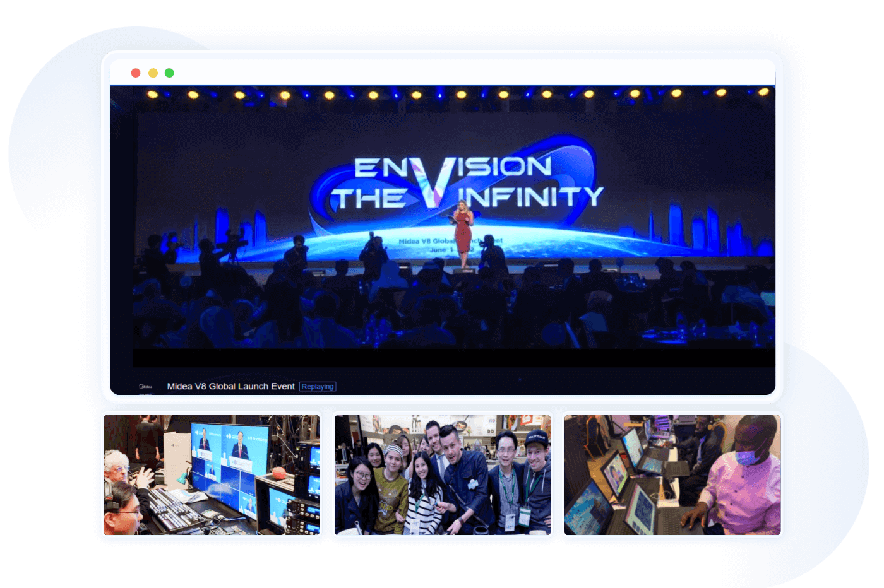Open the smiling group photo thumbnail
884x588 pixels.
[x=443, y=475]
